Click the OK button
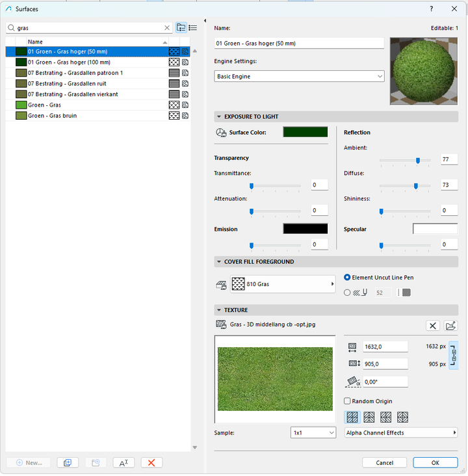The image size is (468, 476). click(435, 462)
